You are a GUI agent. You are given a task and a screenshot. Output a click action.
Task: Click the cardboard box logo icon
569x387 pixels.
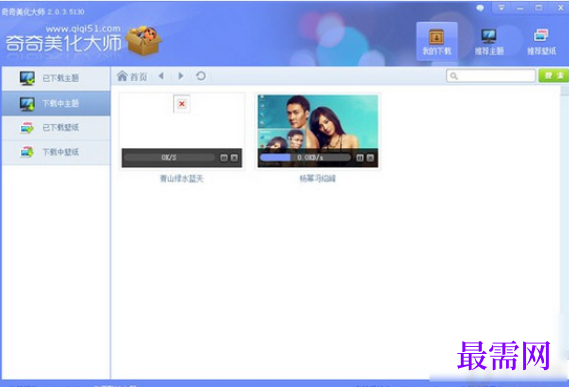[x=144, y=40]
